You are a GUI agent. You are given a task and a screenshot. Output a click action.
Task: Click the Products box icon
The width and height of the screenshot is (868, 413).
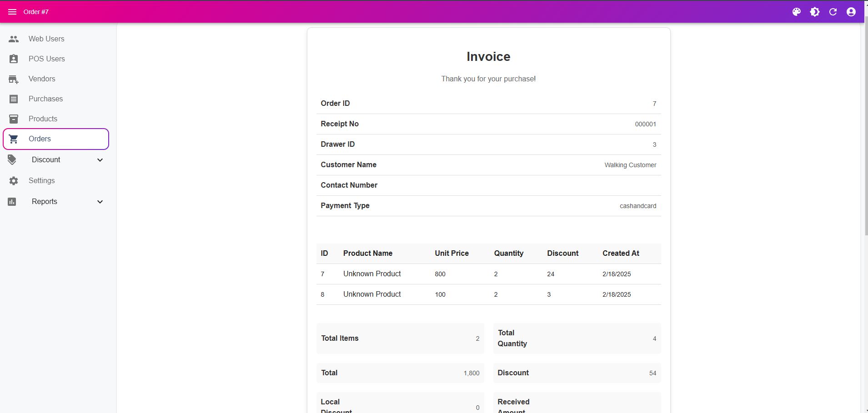tap(14, 119)
